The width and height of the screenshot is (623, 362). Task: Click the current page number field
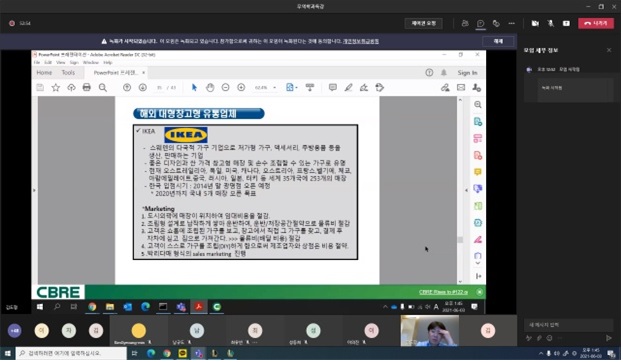160,87
